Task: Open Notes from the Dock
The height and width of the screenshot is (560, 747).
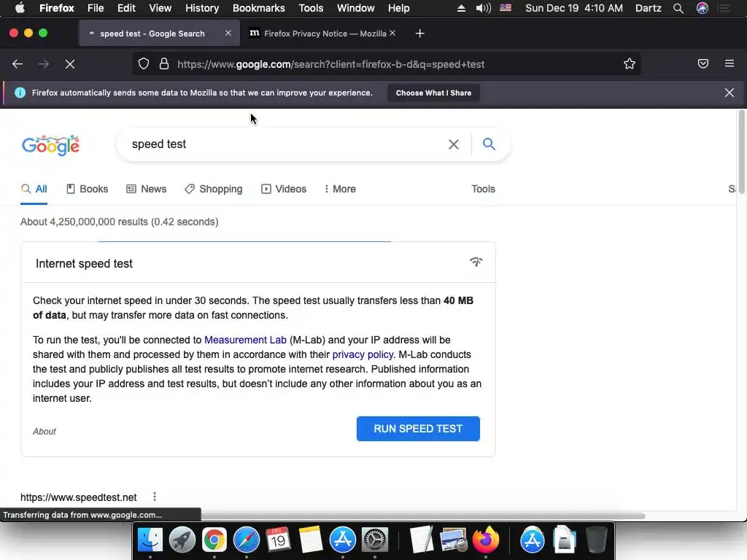Action: tap(311, 540)
